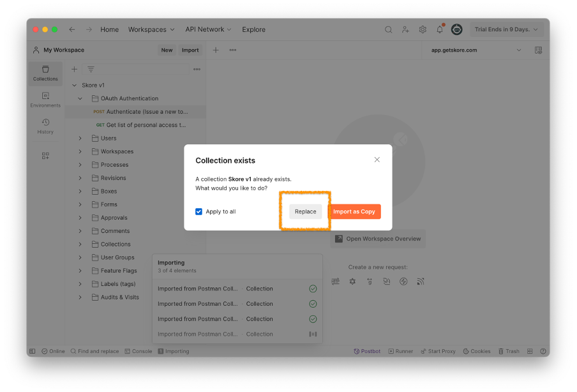Viewport: 577px width, 392px height.
Task: Expand the Approvals folder
Action: pyautogui.click(x=80, y=218)
